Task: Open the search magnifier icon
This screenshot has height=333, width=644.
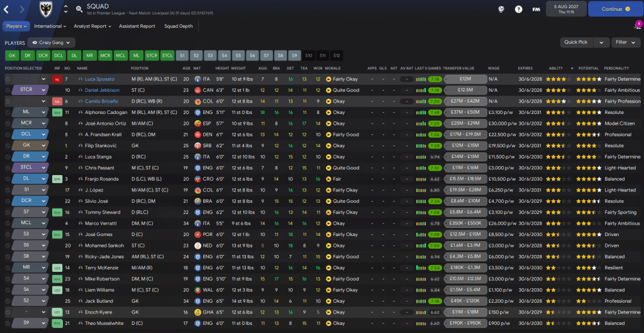Action: pos(79,9)
